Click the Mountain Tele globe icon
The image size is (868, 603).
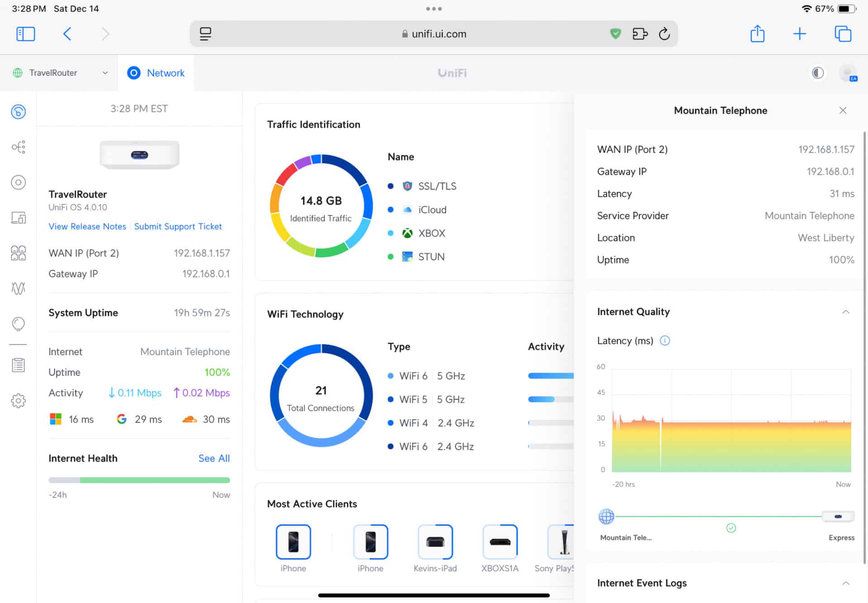click(x=606, y=516)
